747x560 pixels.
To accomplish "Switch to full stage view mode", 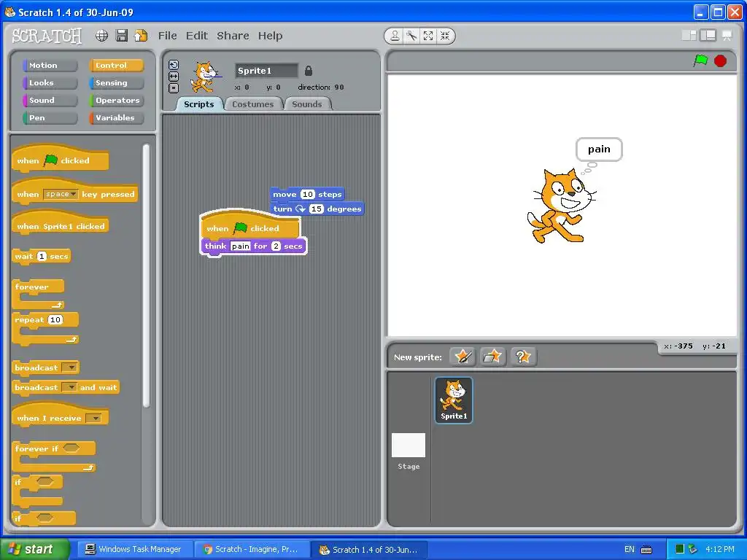I will pos(708,35).
